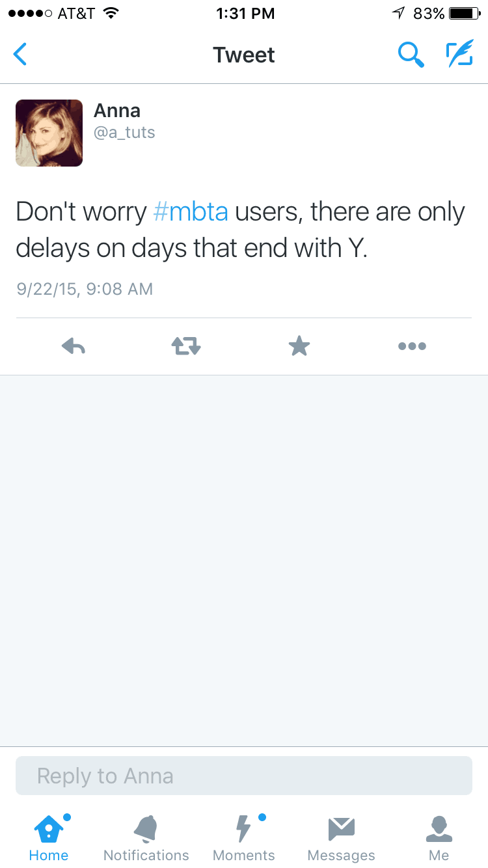
Task: Compose a new tweet with the quill icon
Action: [459, 55]
